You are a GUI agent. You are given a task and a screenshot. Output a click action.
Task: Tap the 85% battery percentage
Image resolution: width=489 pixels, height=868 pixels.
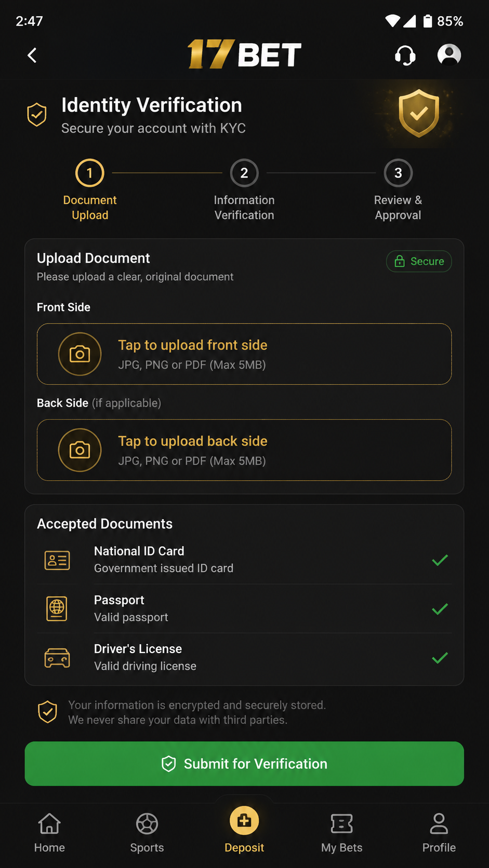point(450,21)
